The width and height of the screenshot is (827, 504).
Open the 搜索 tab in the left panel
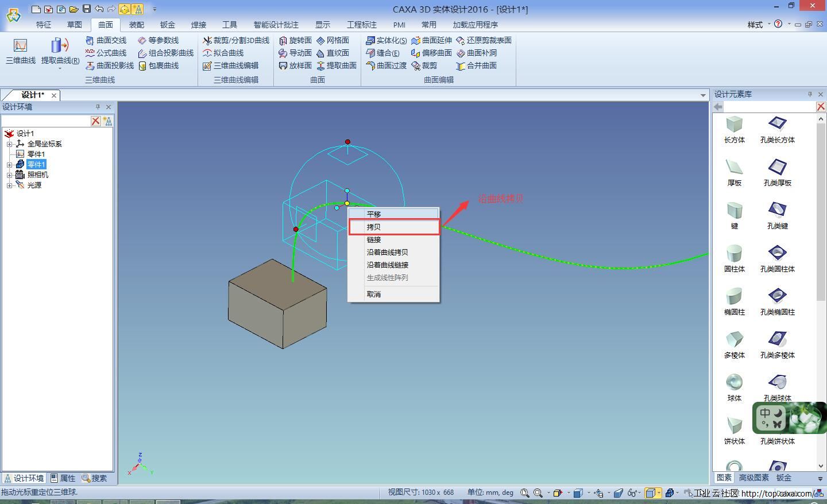click(94, 478)
